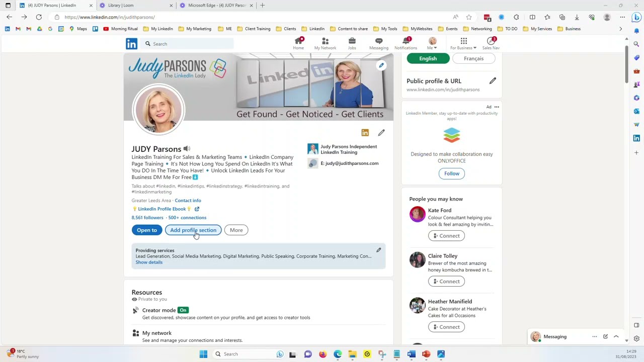This screenshot has width=644, height=362.
Task: Click the browser refresh button
Action: coord(39,17)
